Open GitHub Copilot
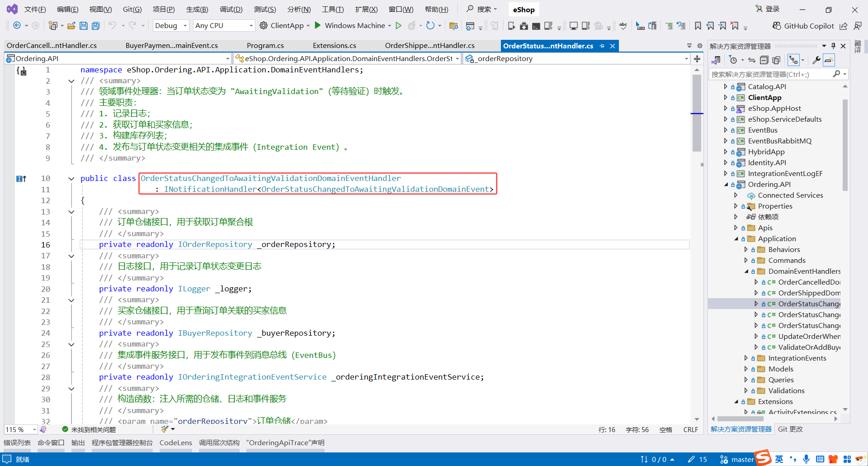Image resolution: width=868 pixels, height=466 pixels. point(803,26)
